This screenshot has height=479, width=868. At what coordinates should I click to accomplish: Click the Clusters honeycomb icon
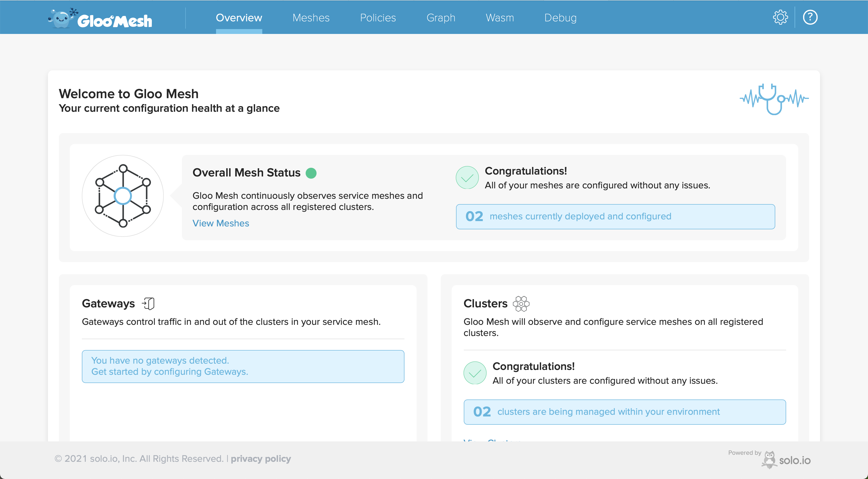coord(521,303)
